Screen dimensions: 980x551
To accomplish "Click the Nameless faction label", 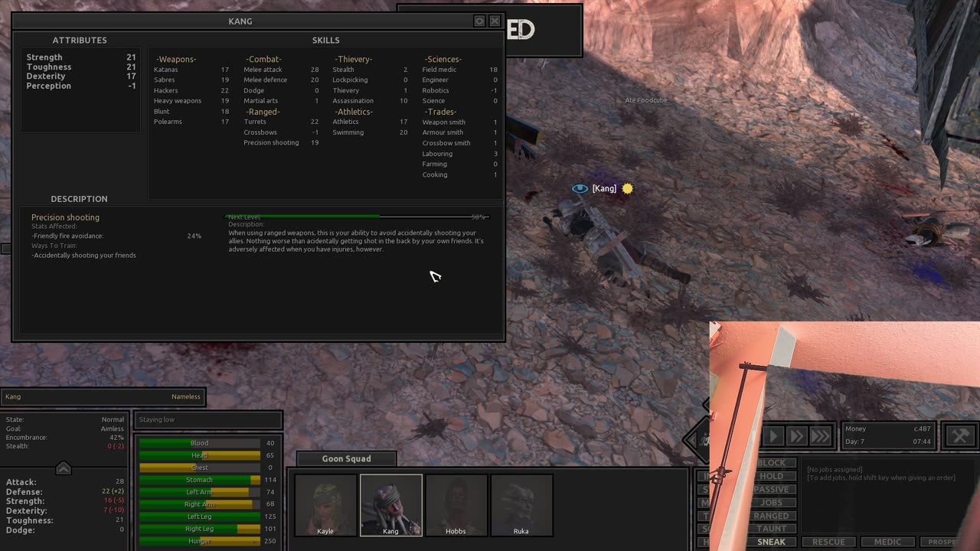I will [186, 396].
